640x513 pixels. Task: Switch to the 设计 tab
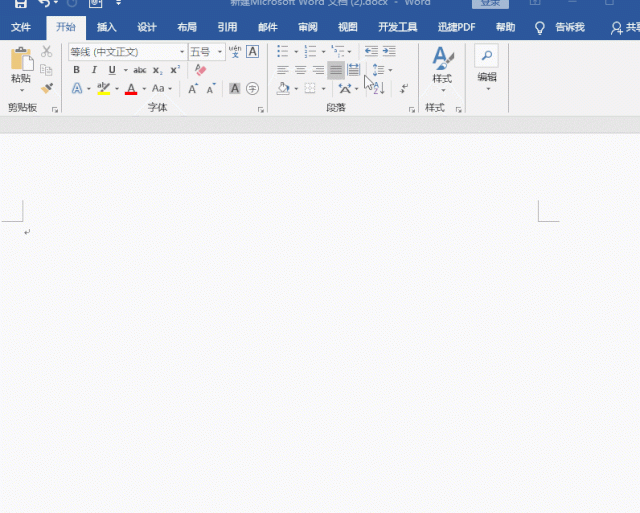(147, 27)
